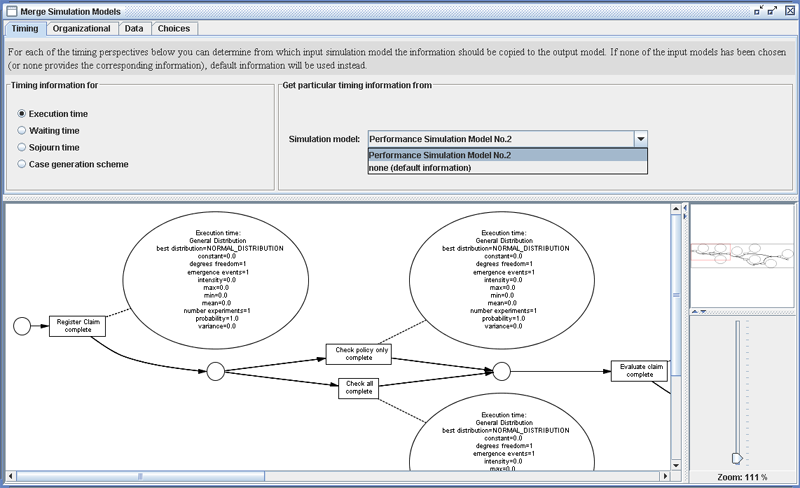Viewport: 800px width, 488px height.
Task: Click the start place circle before Register Claim
Action: point(22,325)
